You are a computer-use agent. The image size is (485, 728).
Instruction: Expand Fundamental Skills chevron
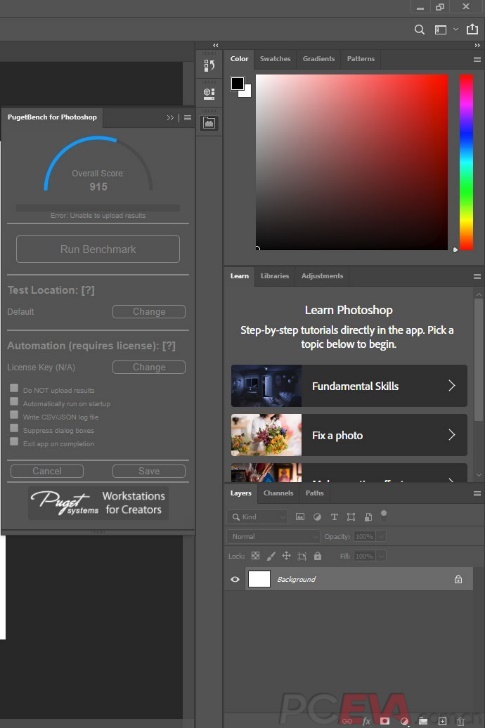(452, 386)
